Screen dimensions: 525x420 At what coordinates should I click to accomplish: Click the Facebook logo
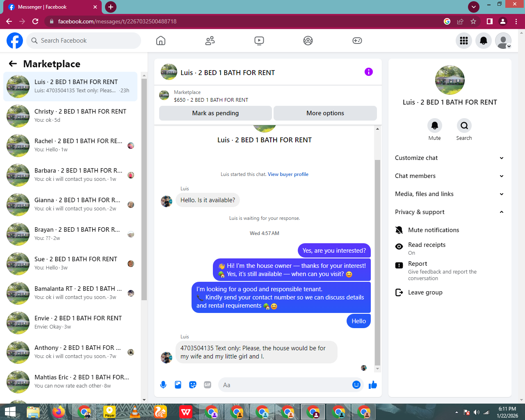[15, 41]
